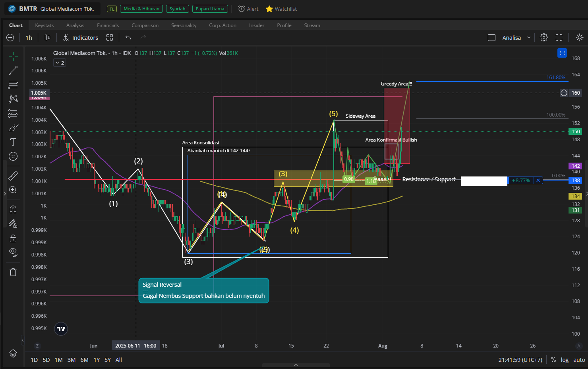Close the +8.77% measurement label
Screen dimensions: 588x369
538,180
